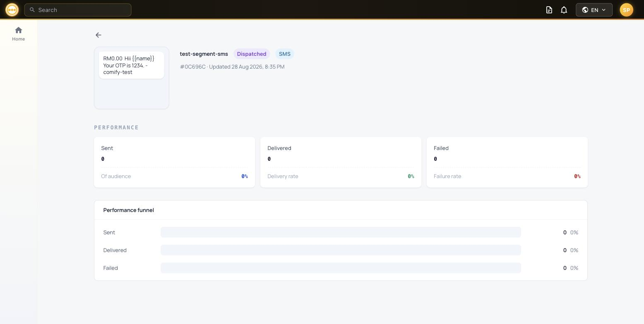Click the app logo icon

tap(12, 10)
